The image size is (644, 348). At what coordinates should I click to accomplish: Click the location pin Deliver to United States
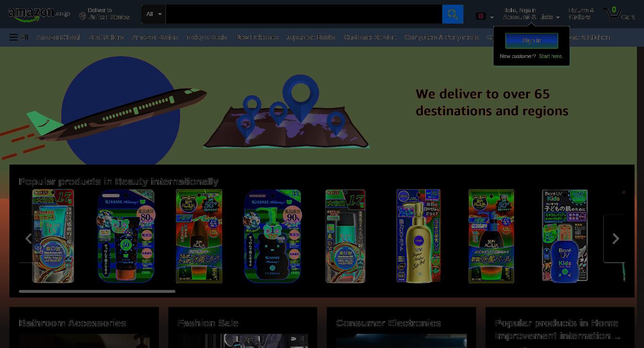(104, 14)
